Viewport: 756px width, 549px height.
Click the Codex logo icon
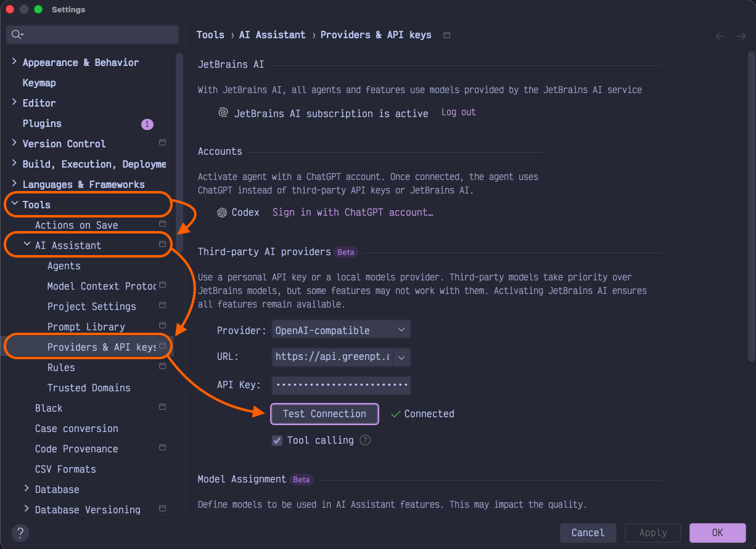click(222, 212)
